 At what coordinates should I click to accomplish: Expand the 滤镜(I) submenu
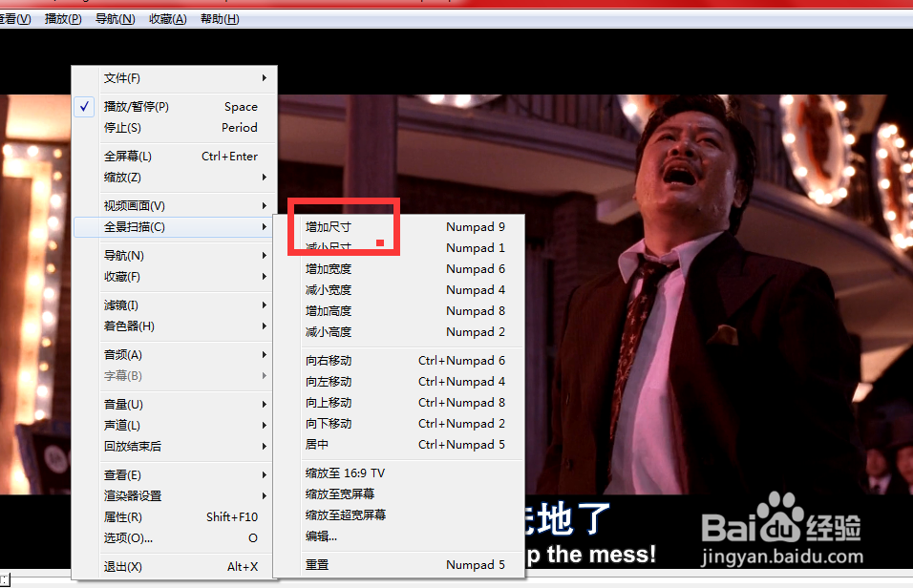coord(174,305)
